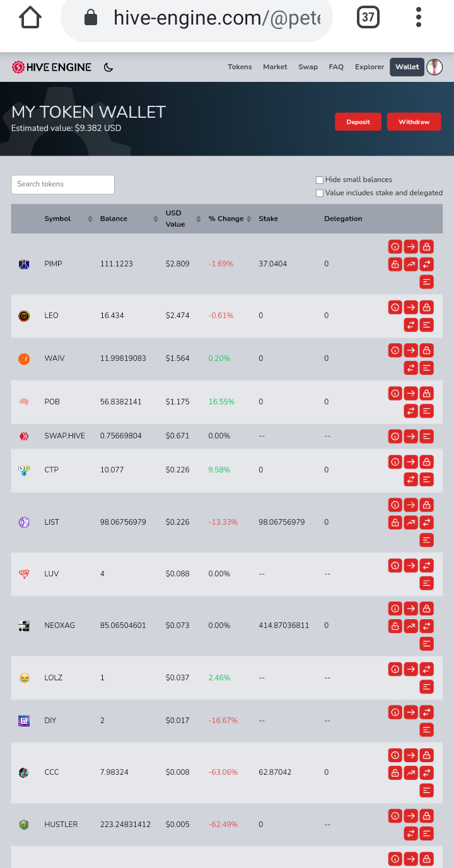Select the NEOXAG symbol text
Viewport: 454px width, 868px height.
[x=60, y=625]
